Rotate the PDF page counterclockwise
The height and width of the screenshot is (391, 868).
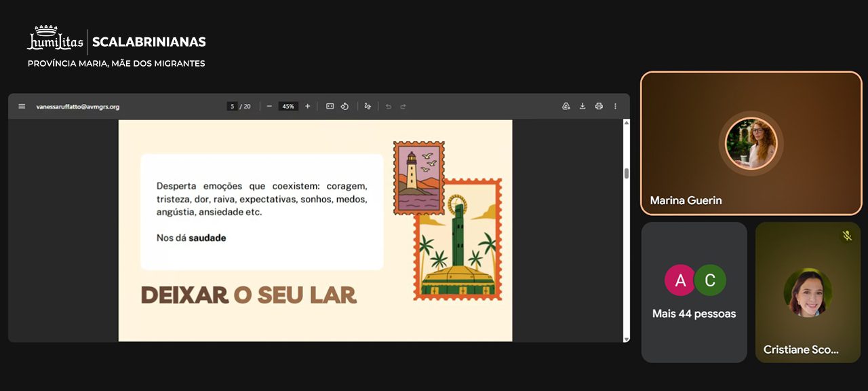click(344, 107)
